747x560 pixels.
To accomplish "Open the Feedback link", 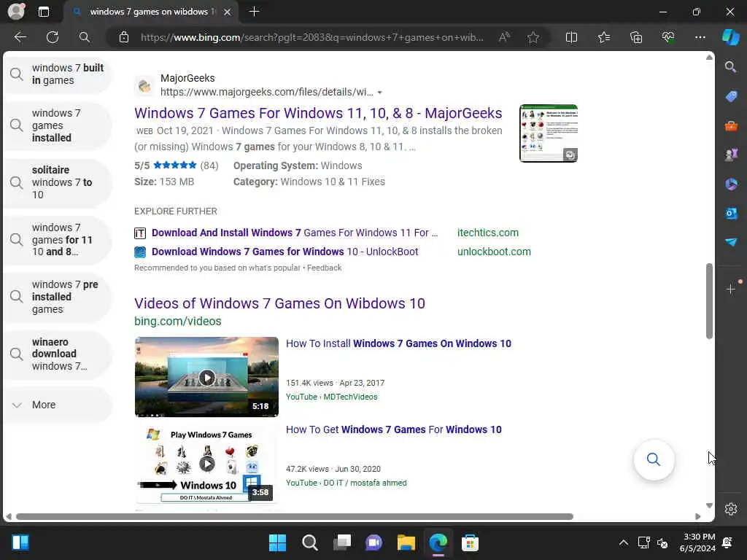I will tap(324, 268).
